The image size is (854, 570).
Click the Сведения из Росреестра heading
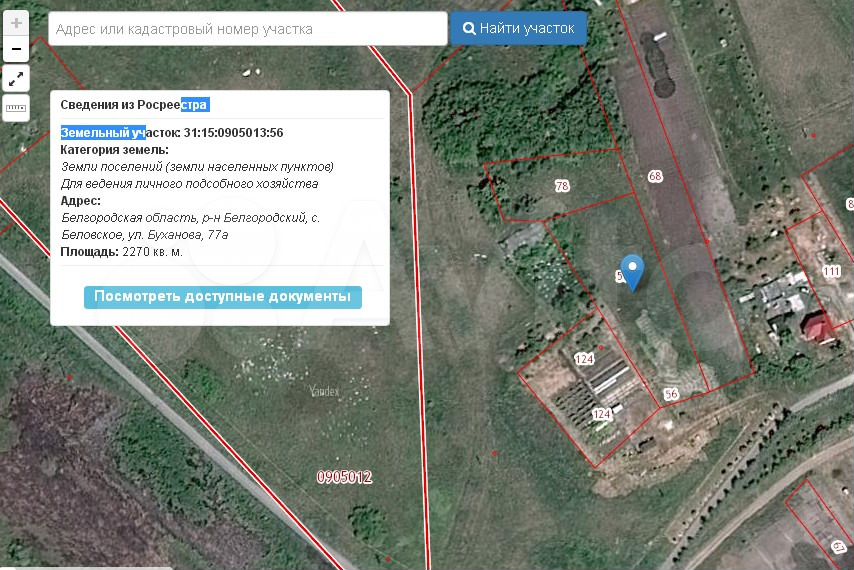tap(134, 105)
